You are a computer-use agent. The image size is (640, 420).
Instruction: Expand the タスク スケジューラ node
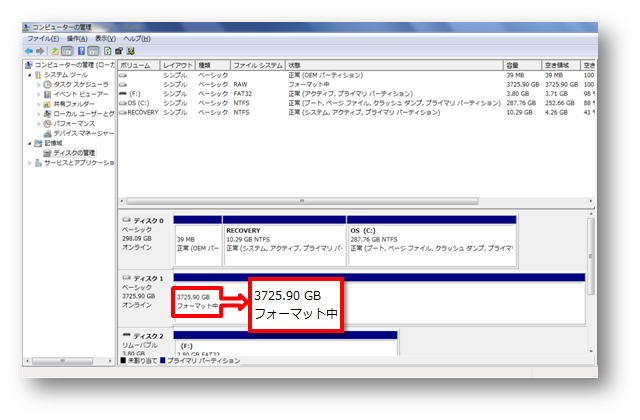tap(39, 85)
